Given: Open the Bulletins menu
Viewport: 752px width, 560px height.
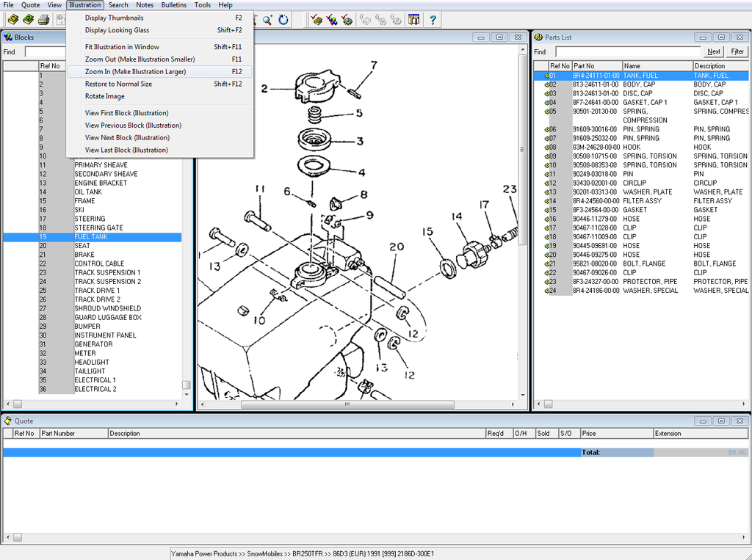Looking at the screenshot, I should pos(174,5).
